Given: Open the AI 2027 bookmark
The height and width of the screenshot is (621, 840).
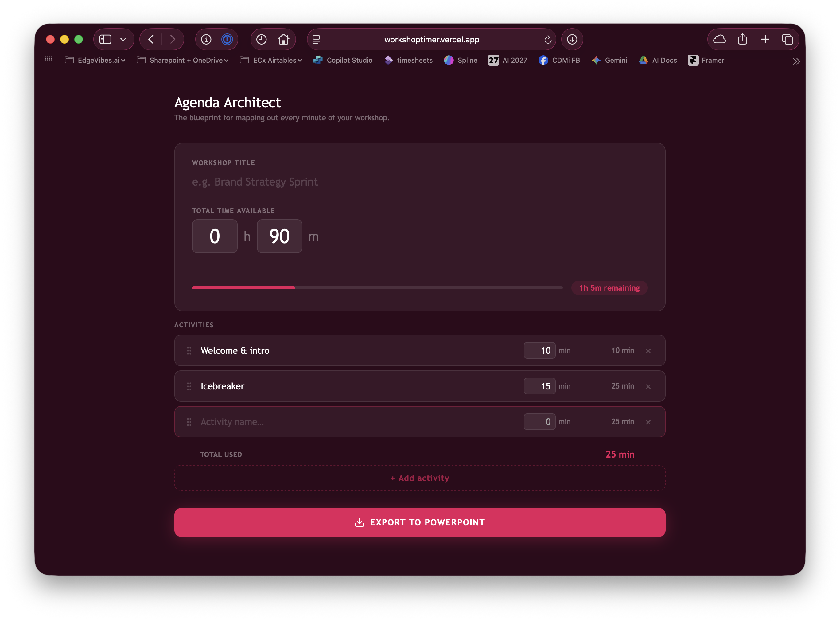Looking at the screenshot, I should pyautogui.click(x=507, y=60).
